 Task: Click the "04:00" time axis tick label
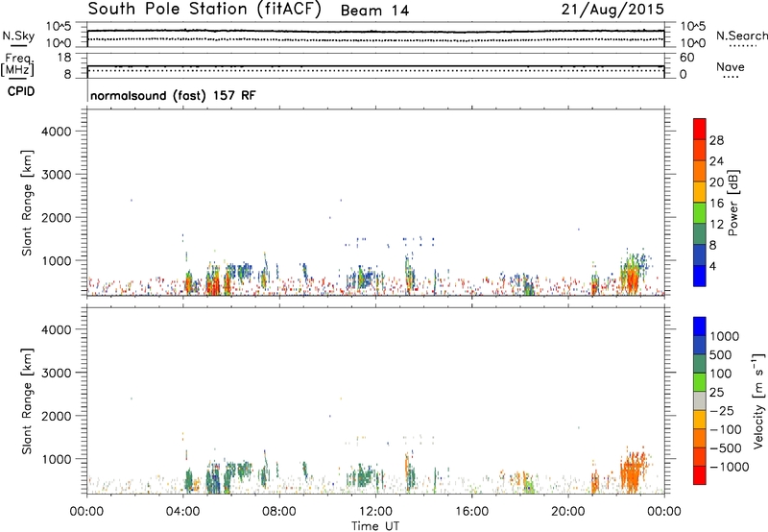[182, 512]
